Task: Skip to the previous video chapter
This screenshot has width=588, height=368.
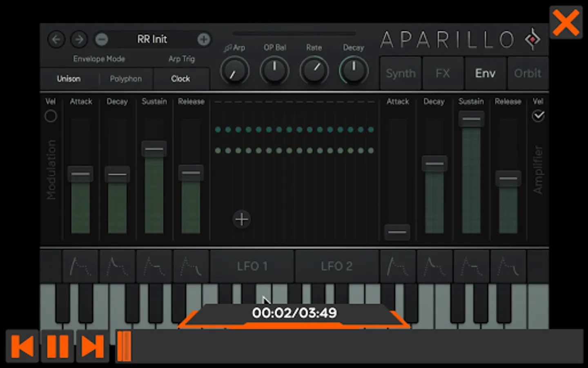Action: 22,346
